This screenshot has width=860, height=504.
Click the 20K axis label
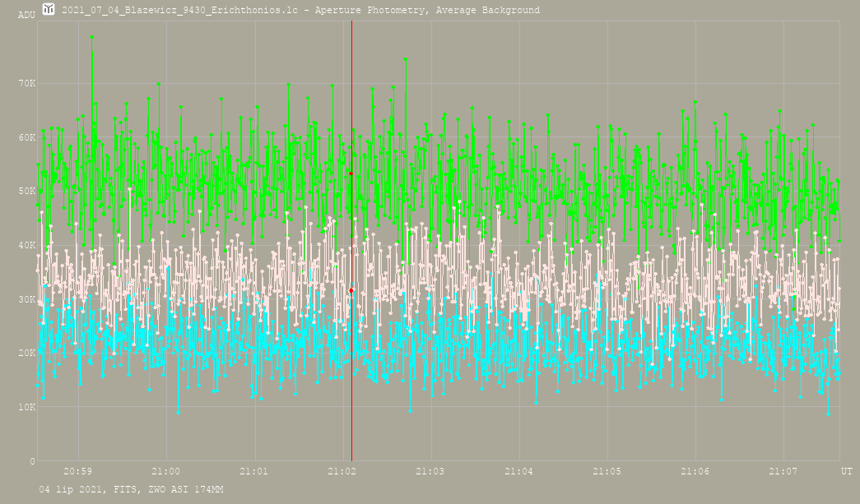click(x=27, y=354)
